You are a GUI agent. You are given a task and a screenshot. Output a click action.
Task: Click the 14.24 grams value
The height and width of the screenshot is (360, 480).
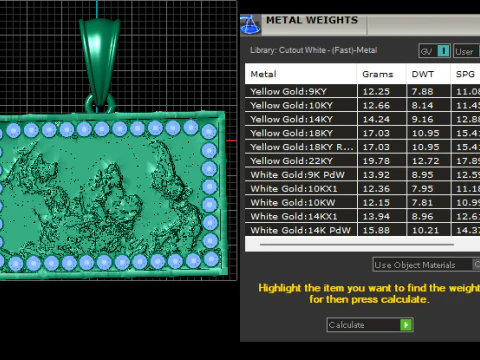376,119
